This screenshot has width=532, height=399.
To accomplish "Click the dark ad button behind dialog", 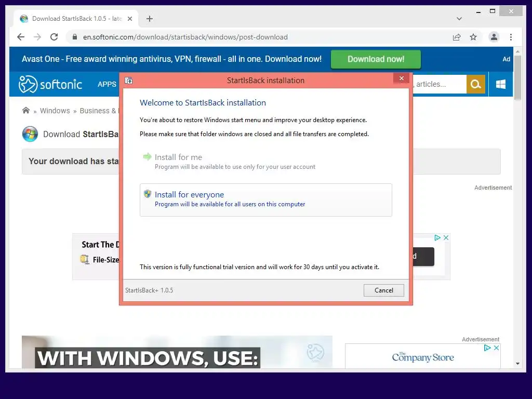I will [423, 257].
